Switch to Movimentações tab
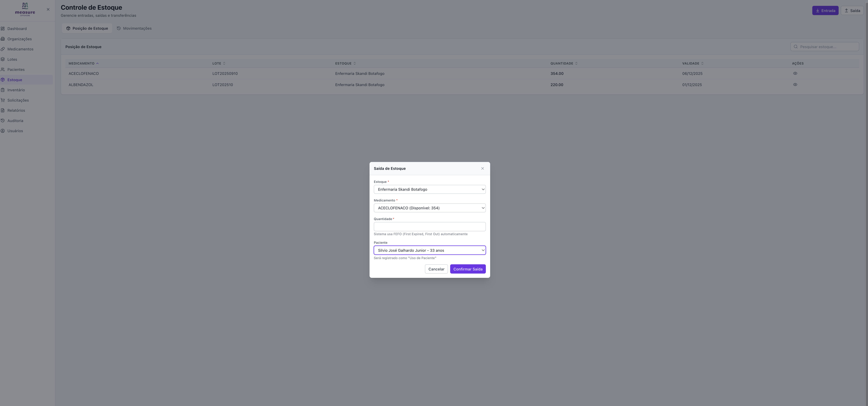 coord(134,28)
